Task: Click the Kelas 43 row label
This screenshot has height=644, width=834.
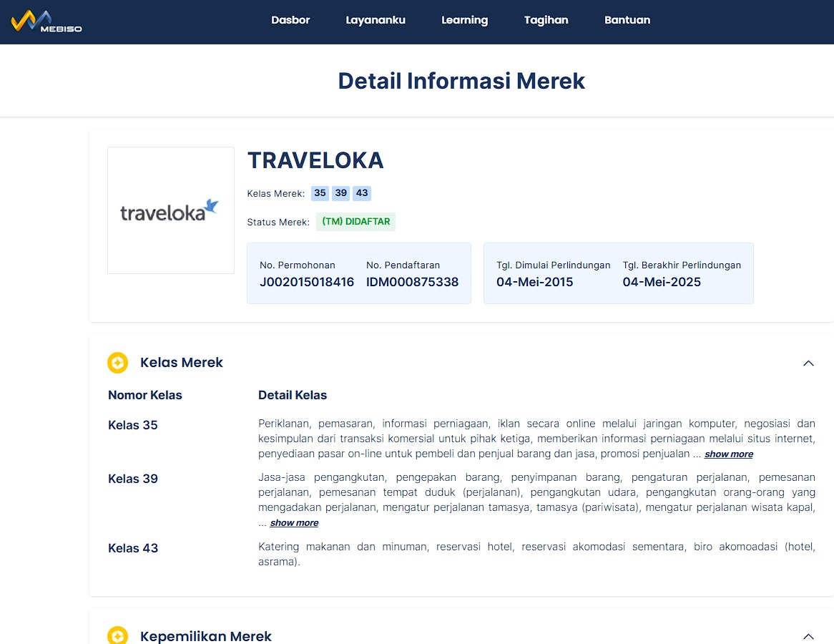Action: point(133,548)
